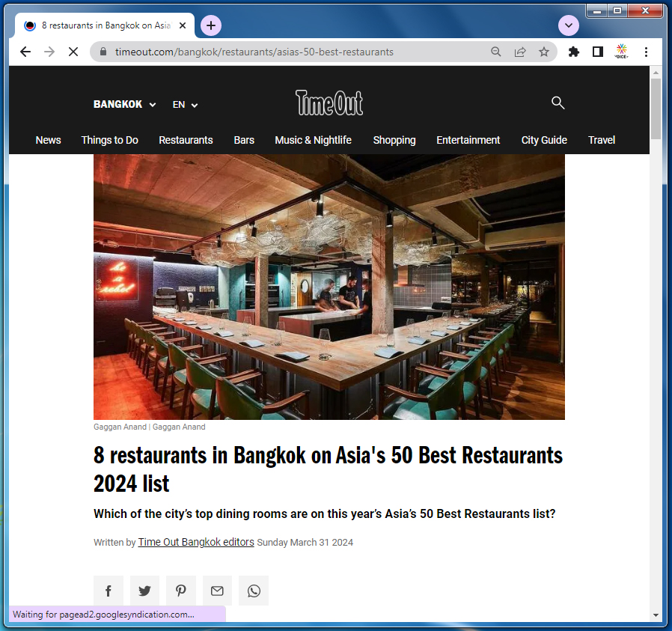Select the browser tab titled 8 restaurants

click(x=105, y=25)
